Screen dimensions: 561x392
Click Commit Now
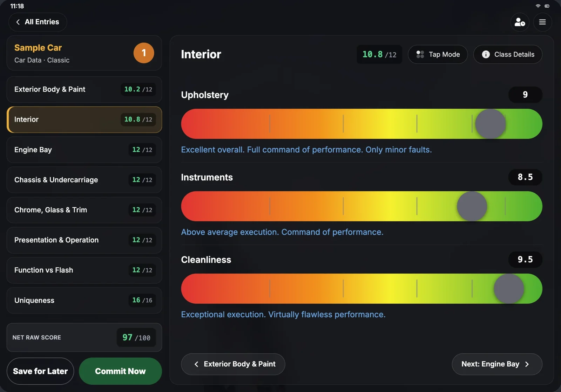pos(120,371)
